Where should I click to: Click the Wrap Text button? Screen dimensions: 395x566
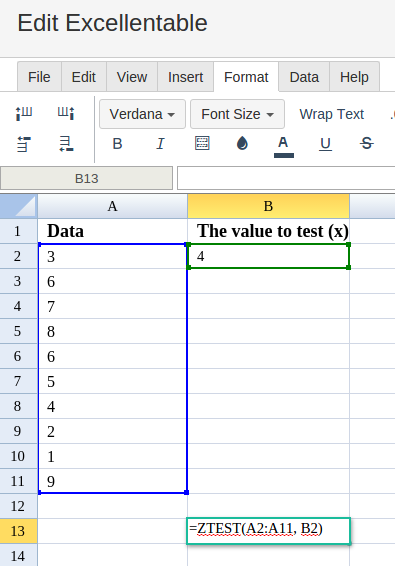point(331,114)
